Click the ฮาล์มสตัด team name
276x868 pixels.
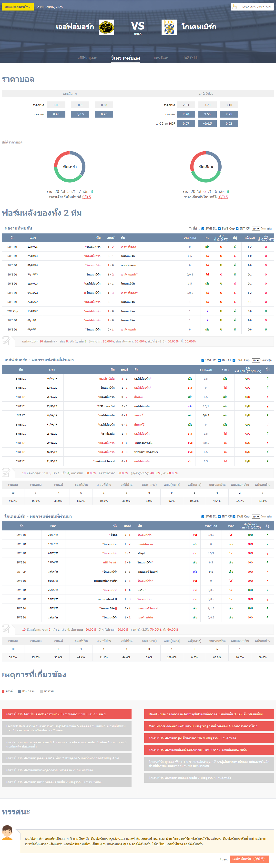tap(108, 434)
